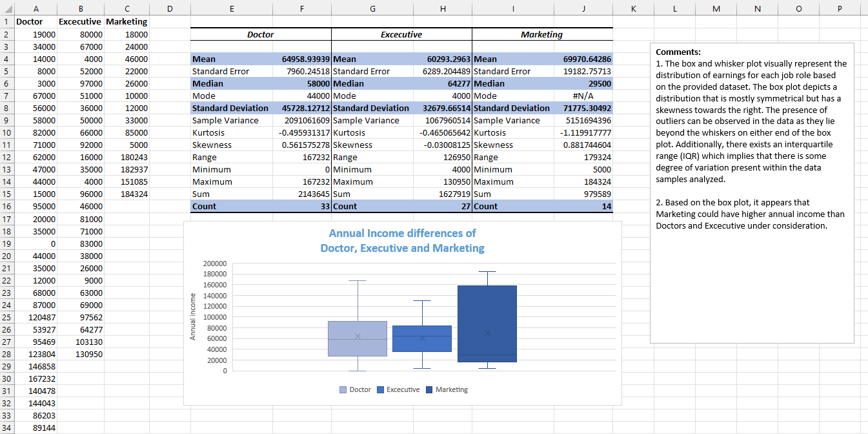Click the Excecutive legend entry in chart

point(398,389)
